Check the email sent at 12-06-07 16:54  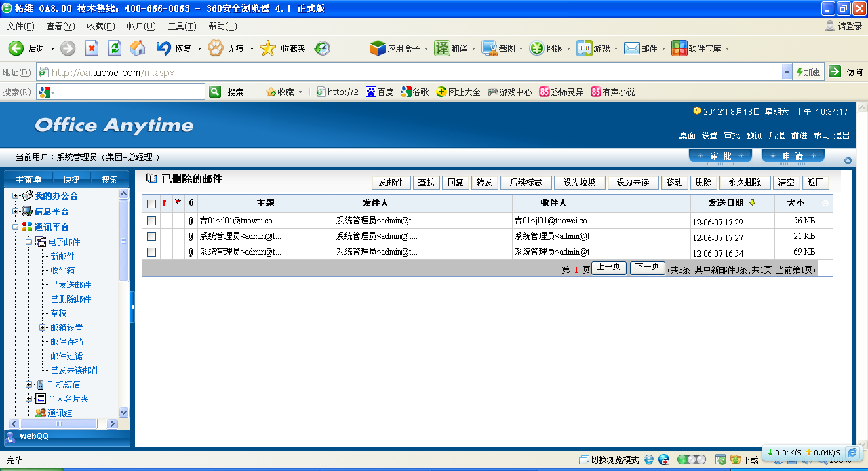[151, 252]
